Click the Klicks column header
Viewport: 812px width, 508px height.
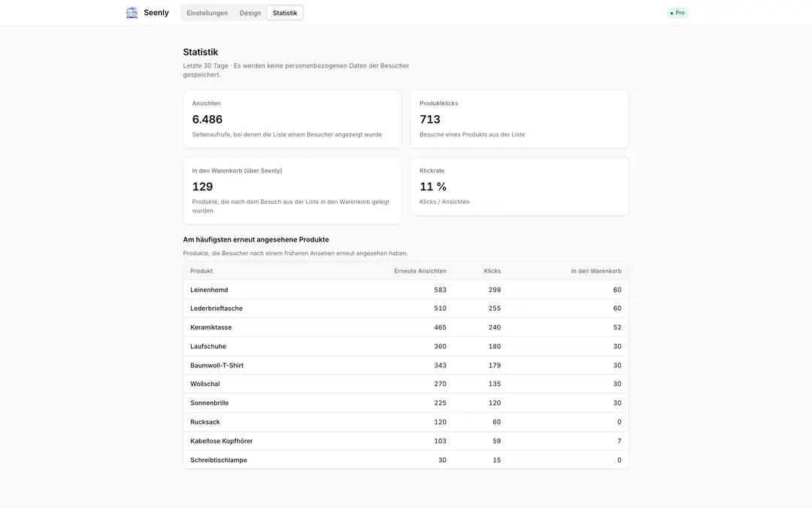coord(492,271)
